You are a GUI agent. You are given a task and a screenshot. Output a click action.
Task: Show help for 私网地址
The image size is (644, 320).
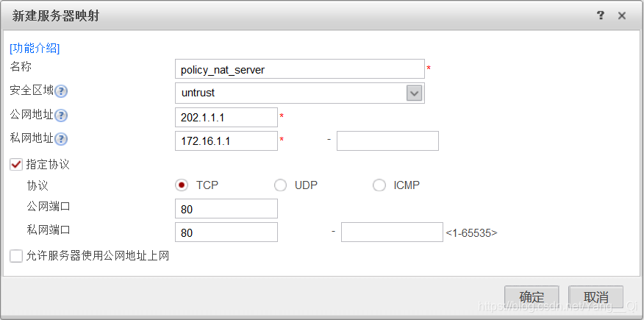pos(61,139)
